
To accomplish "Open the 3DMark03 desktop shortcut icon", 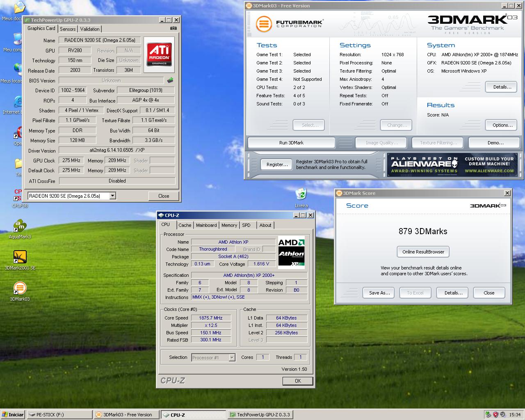I will pyautogui.click(x=20, y=292).
